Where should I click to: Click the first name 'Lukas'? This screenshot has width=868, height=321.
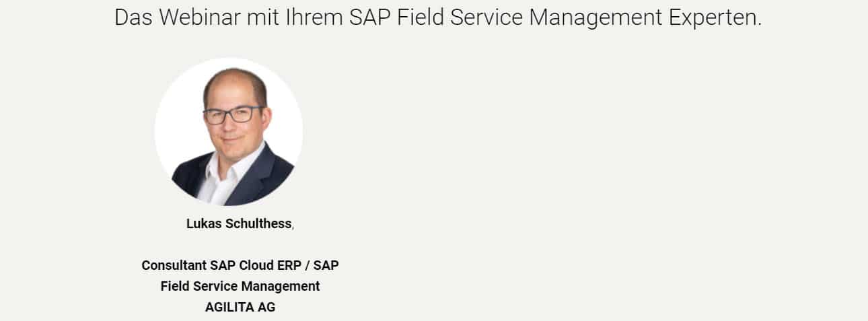tap(202, 224)
